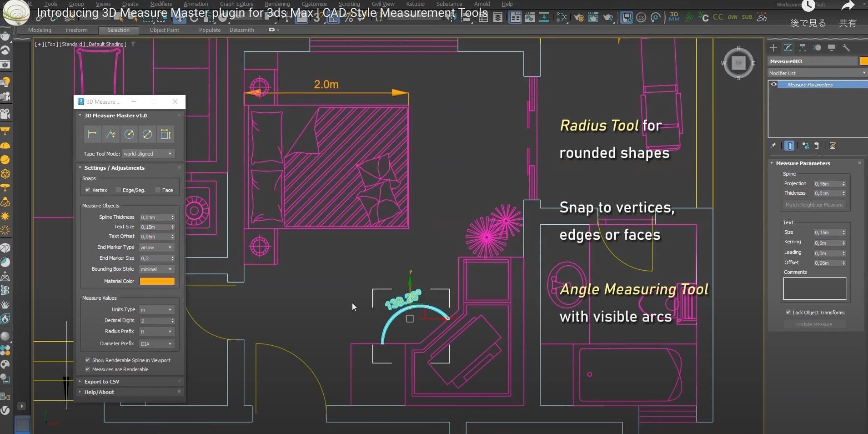
Task: Open the Hierarchy panel icon
Action: pyautogui.click(x=803, y=48)
